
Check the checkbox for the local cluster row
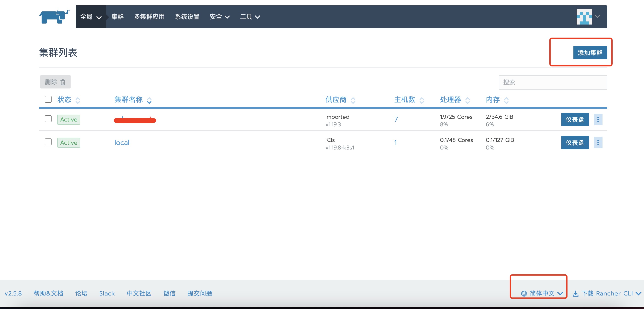[48, 143]
